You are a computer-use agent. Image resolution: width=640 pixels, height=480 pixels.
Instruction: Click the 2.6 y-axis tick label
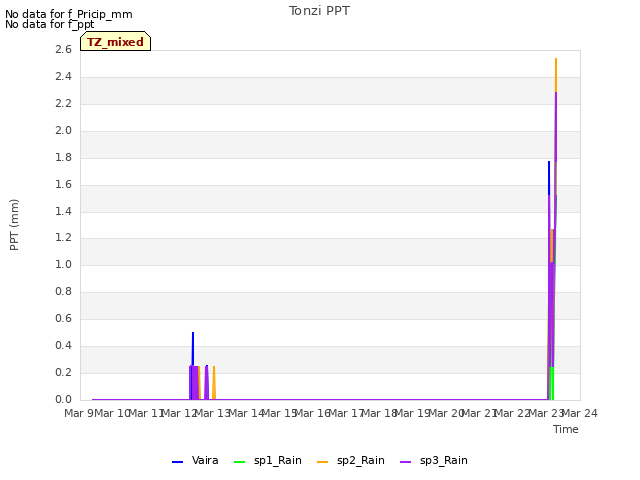[x=63, y=49]
